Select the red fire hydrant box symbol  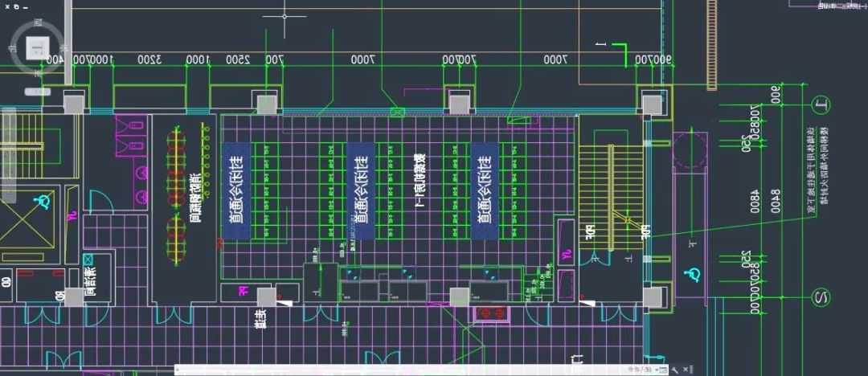[x=492, y=312]
